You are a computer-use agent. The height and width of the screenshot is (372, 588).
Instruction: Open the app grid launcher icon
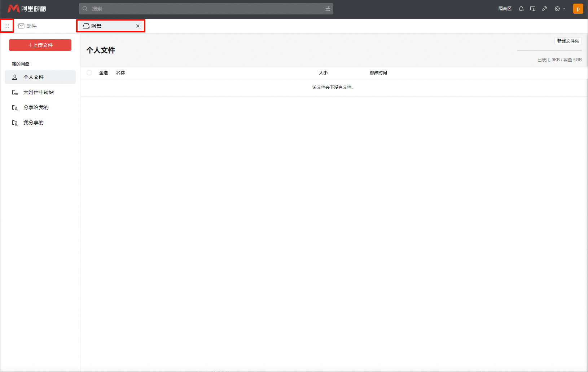tap(7, 26)
